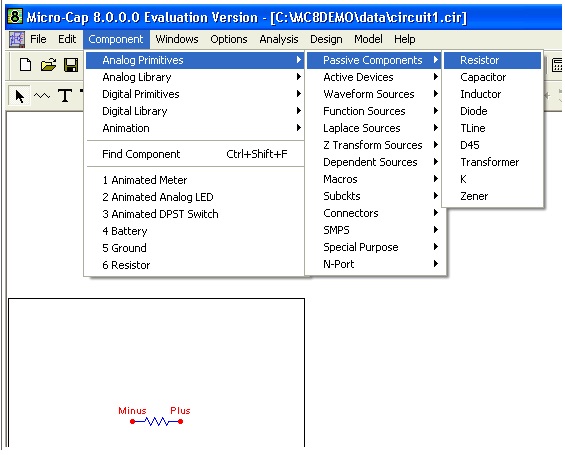The image size is (565, 455).
Task: Click the Micro-Cap title bar app icon
Action: point(15,16)
